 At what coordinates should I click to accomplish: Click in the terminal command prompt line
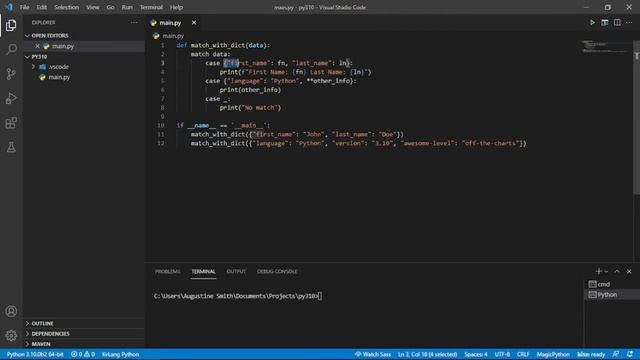pos(238,296)
